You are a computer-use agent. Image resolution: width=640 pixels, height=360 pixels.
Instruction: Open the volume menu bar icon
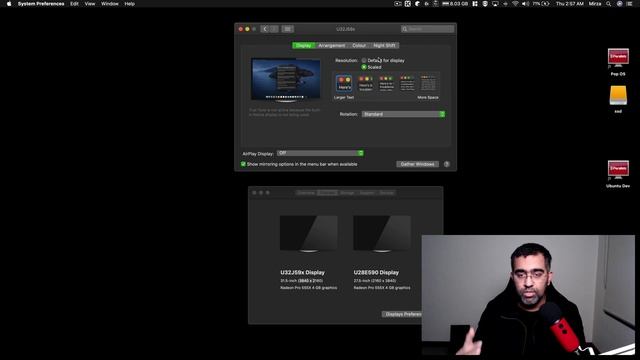525,4
